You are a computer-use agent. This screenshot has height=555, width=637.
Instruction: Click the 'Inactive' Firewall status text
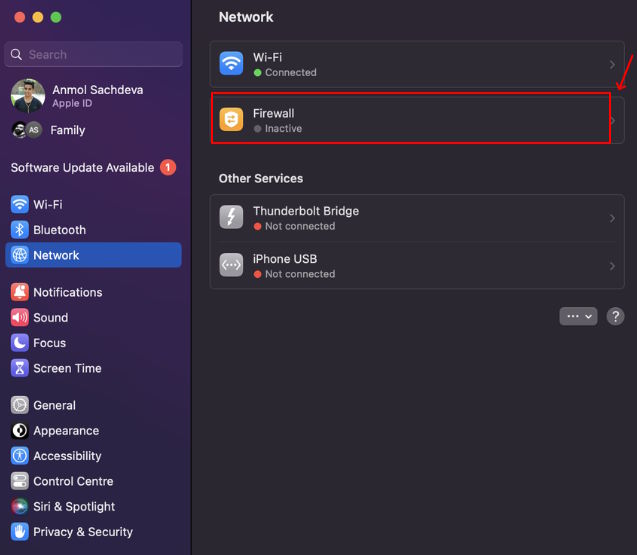(x=283, y=128)
